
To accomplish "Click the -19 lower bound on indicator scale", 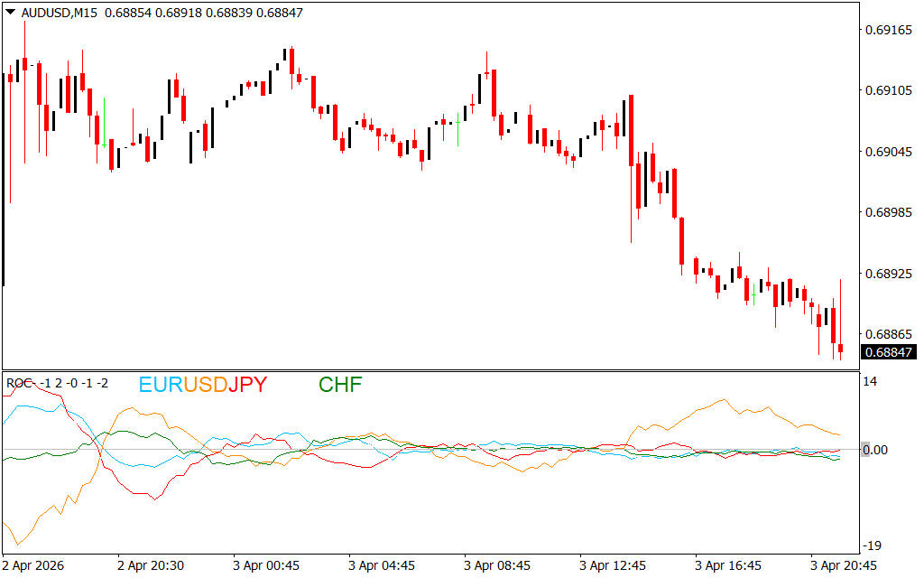I will click(873, 545).
